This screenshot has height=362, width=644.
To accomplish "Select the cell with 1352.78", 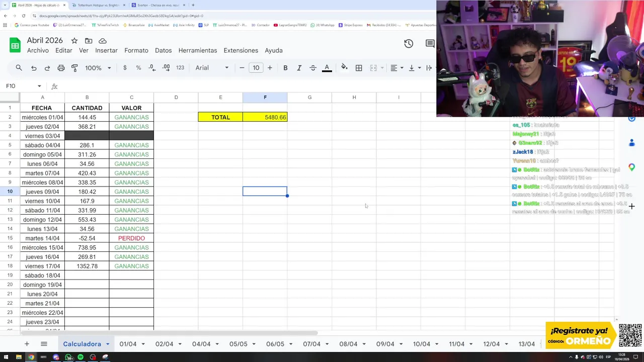I will pos(87,266).
